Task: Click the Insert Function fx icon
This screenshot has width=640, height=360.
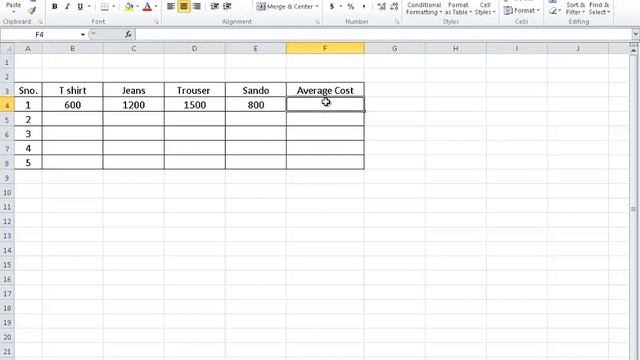Action: 128,35
